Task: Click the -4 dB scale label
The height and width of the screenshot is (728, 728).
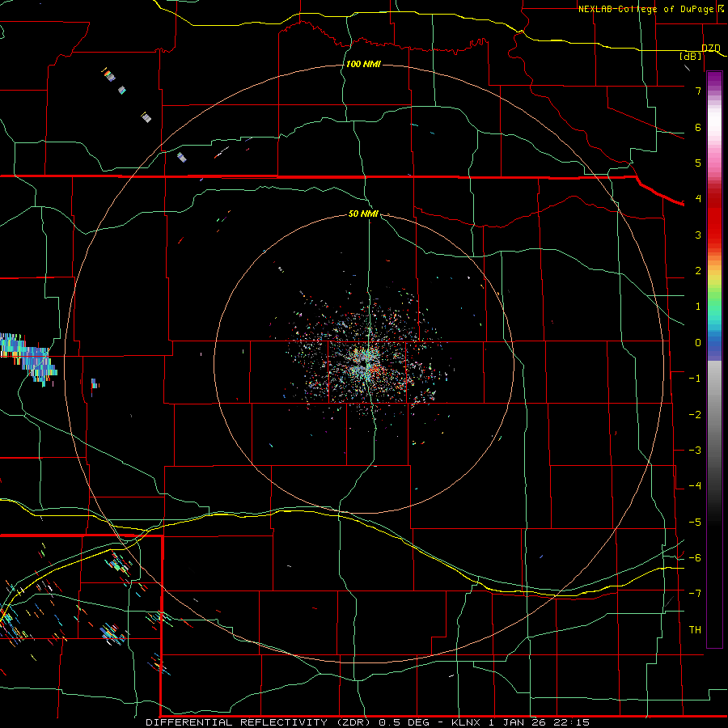Action: tap(695, 486)
